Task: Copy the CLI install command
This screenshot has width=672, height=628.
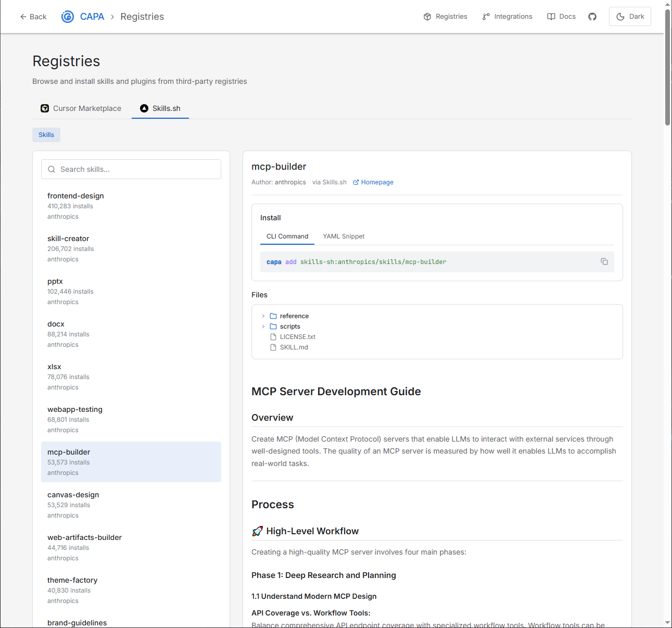Action: [604, 261]
